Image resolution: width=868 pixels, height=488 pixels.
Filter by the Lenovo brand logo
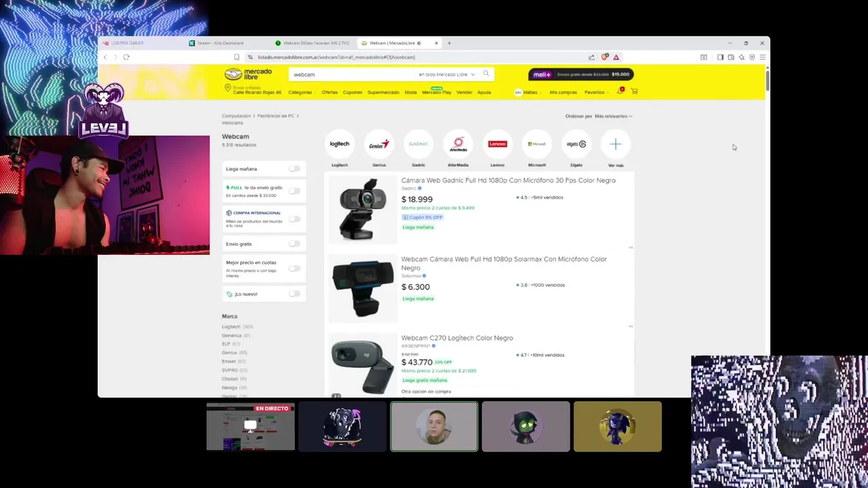pos(497,144)
